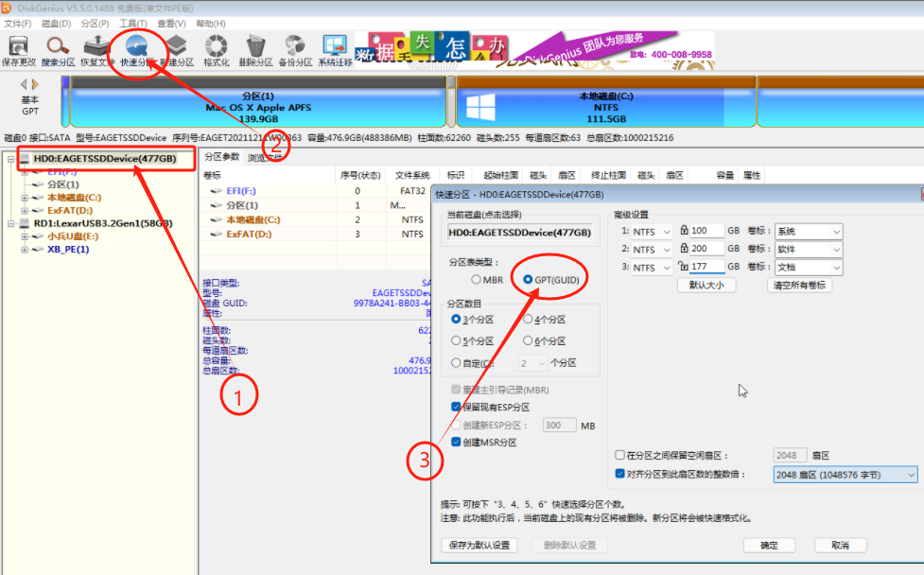Go to next disk with right arrow
Viewport: 924px width, 575px height.
coord(35,84)
